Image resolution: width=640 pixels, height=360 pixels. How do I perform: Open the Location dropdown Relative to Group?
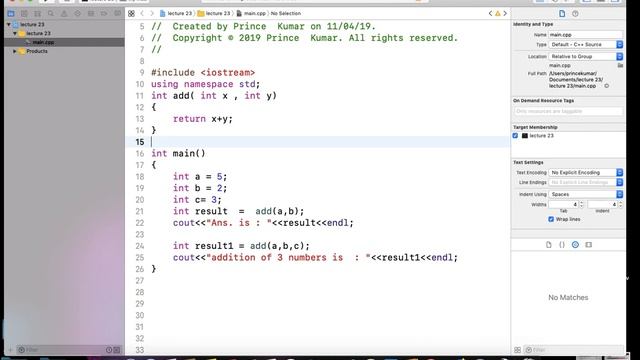[x=586, y=56]
